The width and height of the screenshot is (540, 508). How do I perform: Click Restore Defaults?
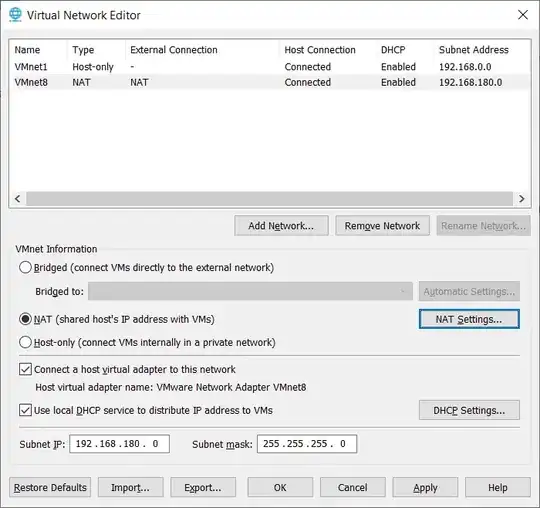50,487
